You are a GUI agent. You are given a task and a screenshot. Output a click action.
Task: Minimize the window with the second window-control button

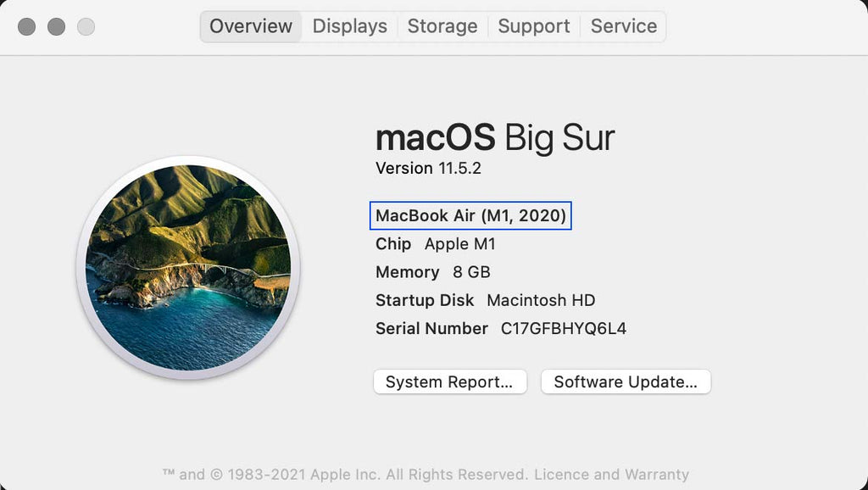(x=56, y=27)
